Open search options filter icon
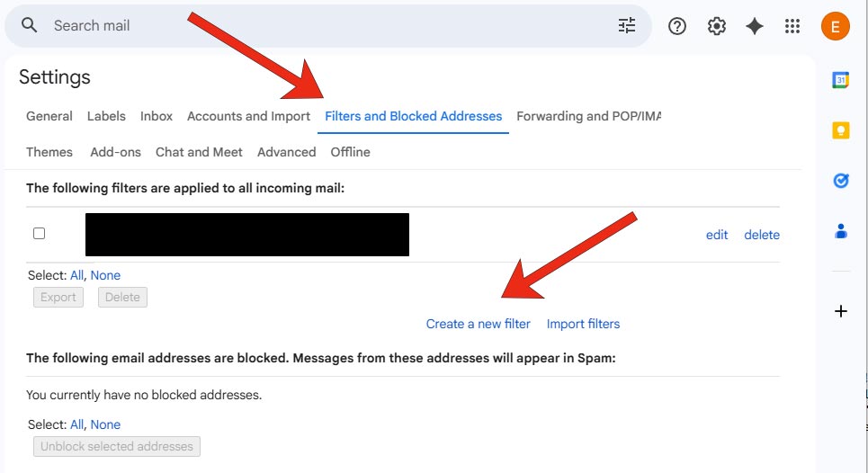This screenshot has height=473, width=868. click(627, 25)
